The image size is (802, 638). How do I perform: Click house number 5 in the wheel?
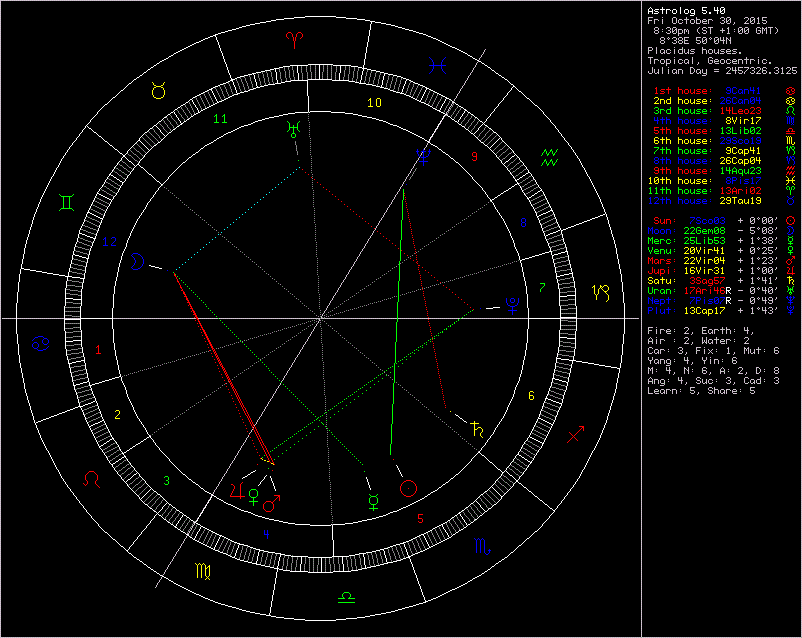[420, 518]
